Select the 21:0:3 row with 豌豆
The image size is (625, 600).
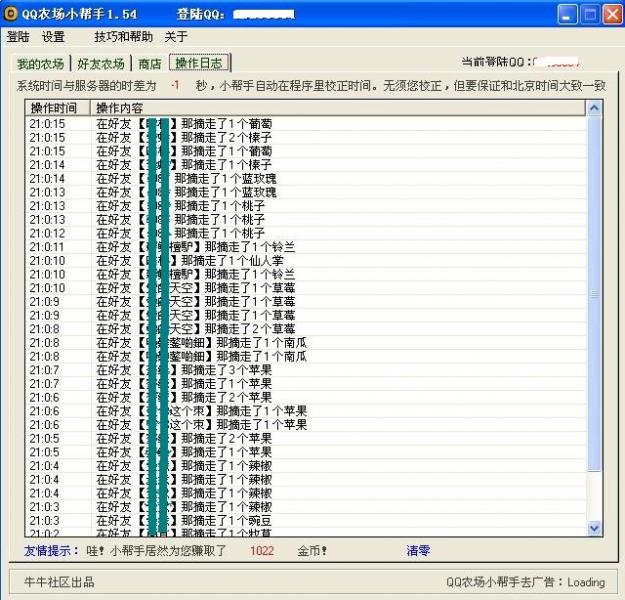pos(305,520)
